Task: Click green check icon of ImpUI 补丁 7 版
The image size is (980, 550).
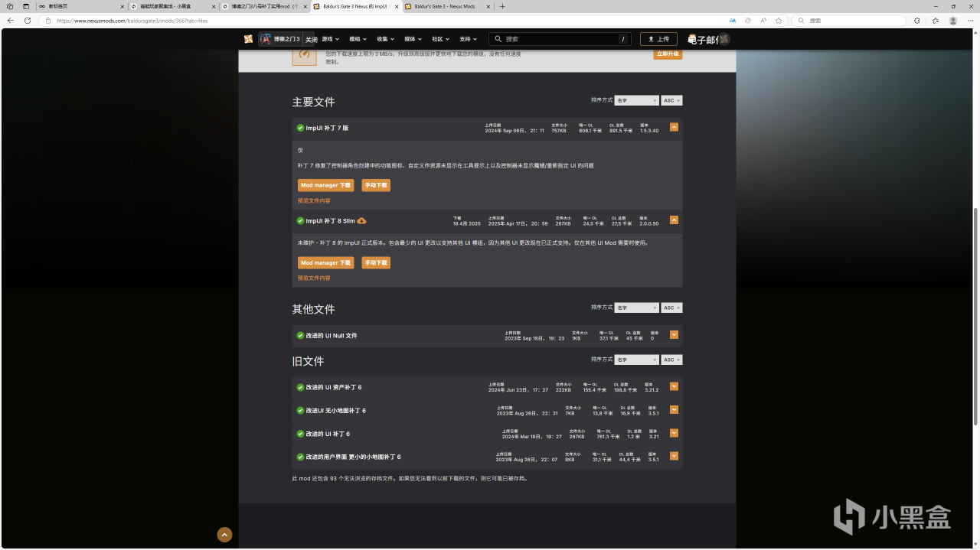Action: (300, 128)
